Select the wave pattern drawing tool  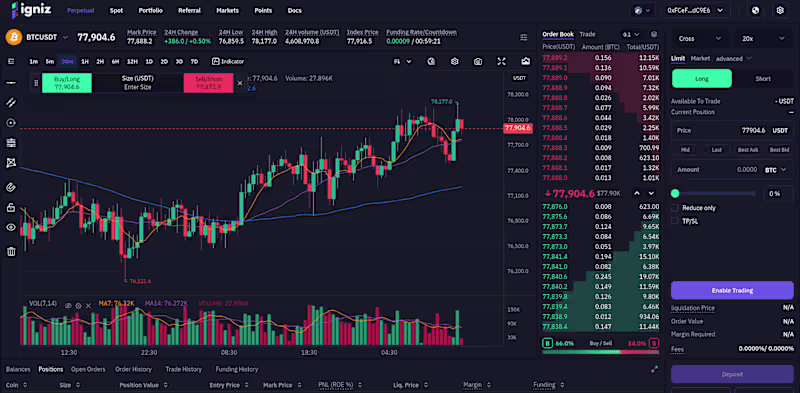(x=11, y=163)
